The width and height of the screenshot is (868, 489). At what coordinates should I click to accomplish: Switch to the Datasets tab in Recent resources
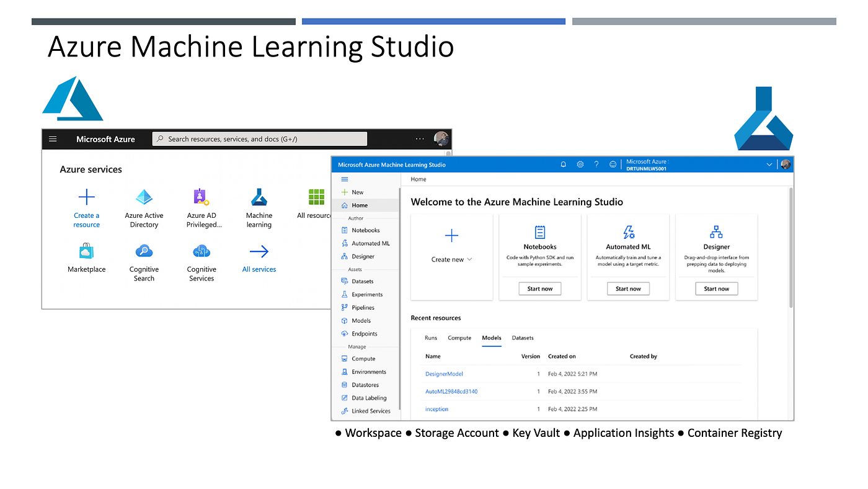pyautogui.click(x=523, y=338)
